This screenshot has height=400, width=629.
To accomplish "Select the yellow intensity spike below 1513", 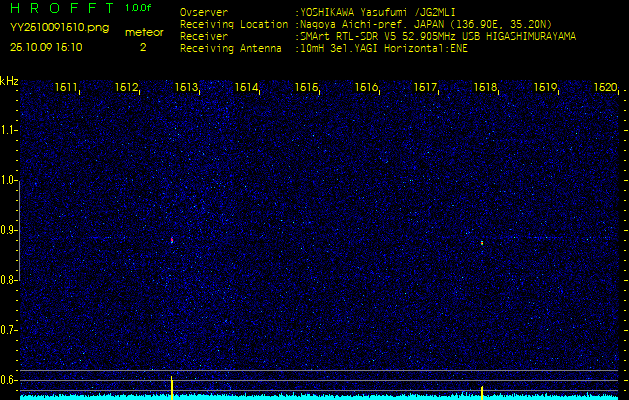I will point(172,386).
